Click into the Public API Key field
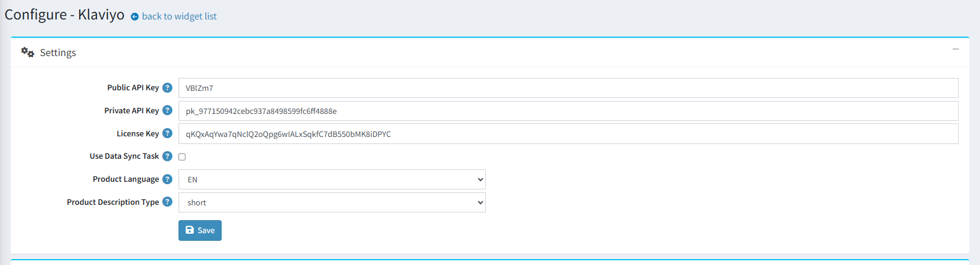Screen dimensions: 980x265 click(568, 88)
